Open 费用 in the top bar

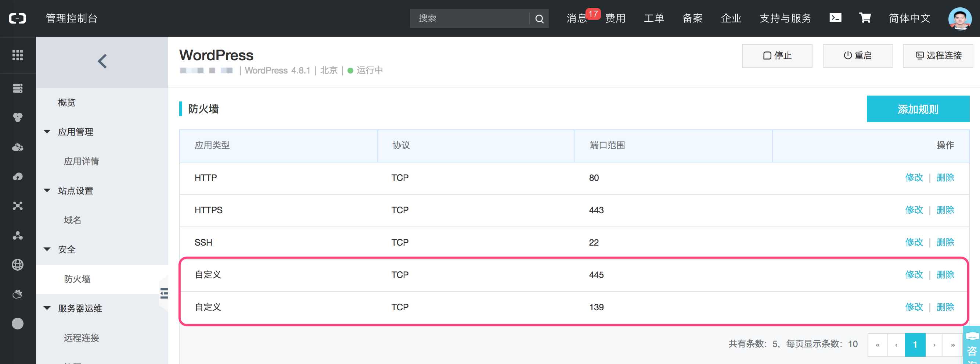[615, 18]
